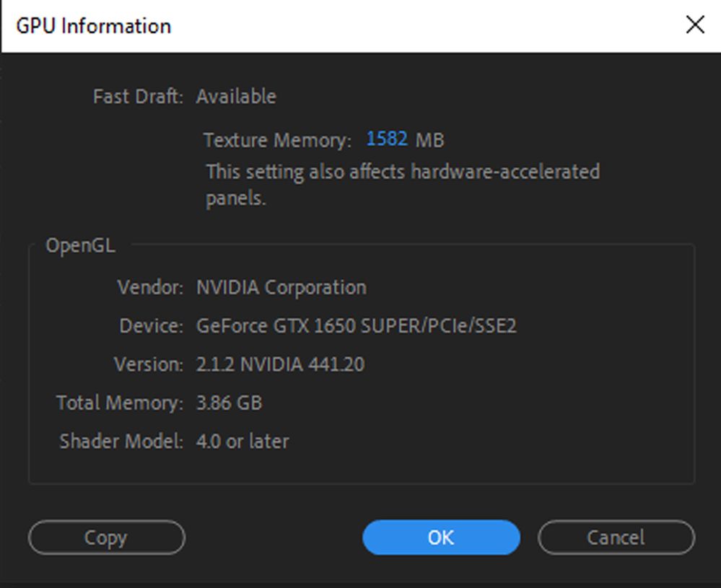The height and width of the screenshot is (588, 721).
Task: Click the Device label
Action: click(x=151, y=326)
